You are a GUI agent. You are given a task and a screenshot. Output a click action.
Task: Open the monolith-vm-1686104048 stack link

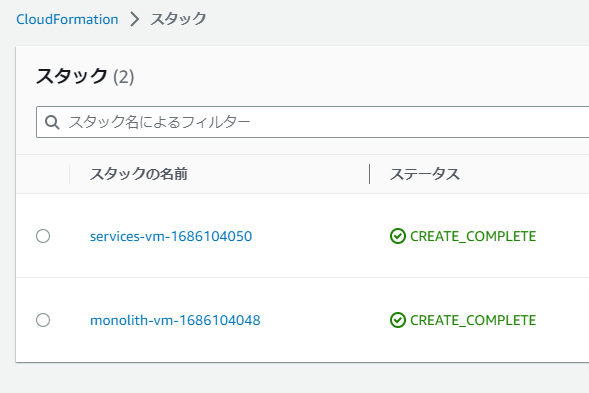(x=175, y=320)
